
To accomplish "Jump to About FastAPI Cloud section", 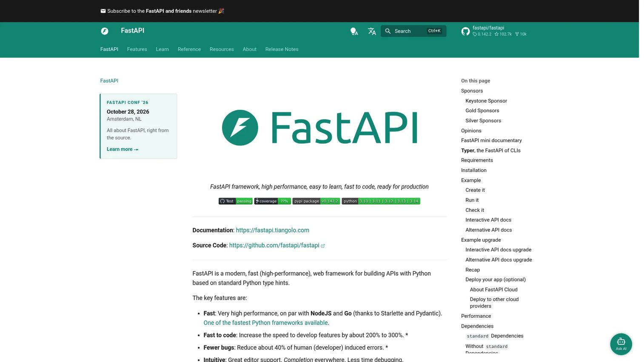I will (x=494, y=290).
